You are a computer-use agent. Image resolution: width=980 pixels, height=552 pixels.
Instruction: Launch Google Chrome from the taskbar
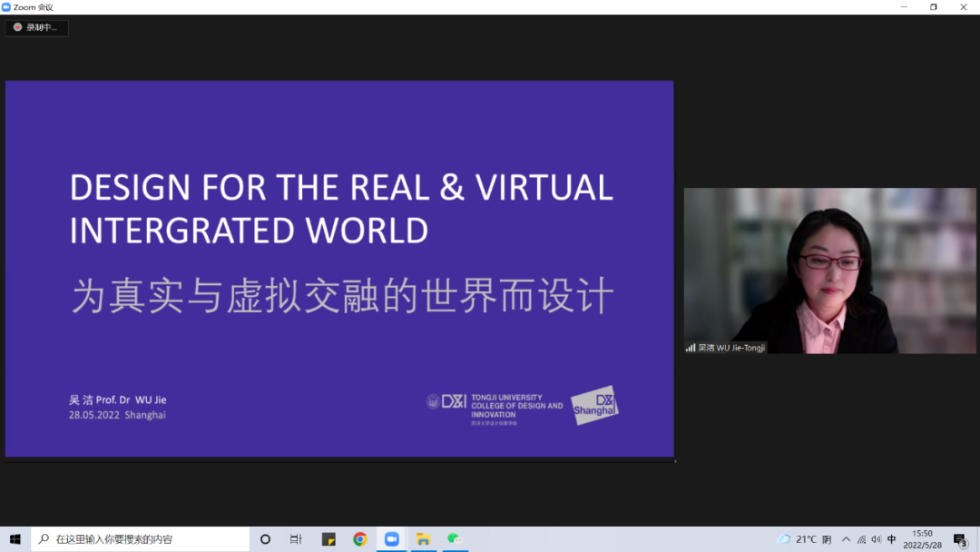pyautogui.click(x=360, y=539)
